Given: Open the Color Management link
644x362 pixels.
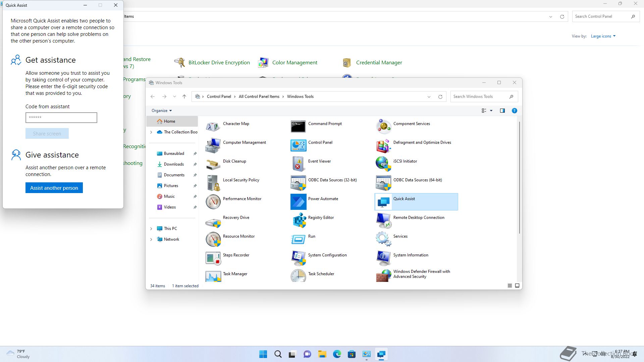Looking at the screenshot, I should 294,63.
